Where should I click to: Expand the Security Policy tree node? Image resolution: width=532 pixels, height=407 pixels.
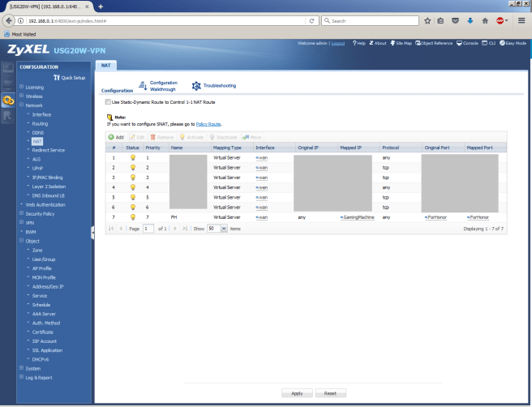tap(21, 213)
